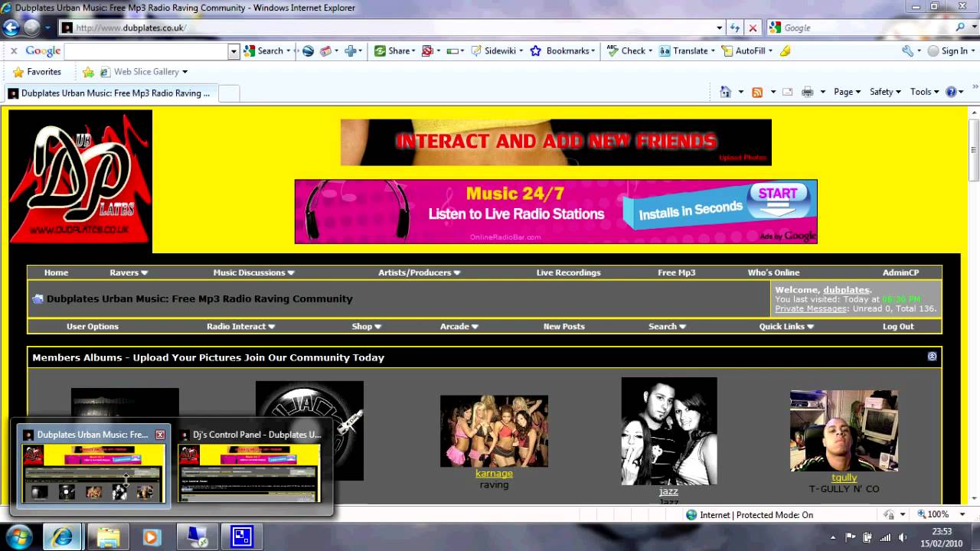Click the browser Forward arrow button

(31, 28)
